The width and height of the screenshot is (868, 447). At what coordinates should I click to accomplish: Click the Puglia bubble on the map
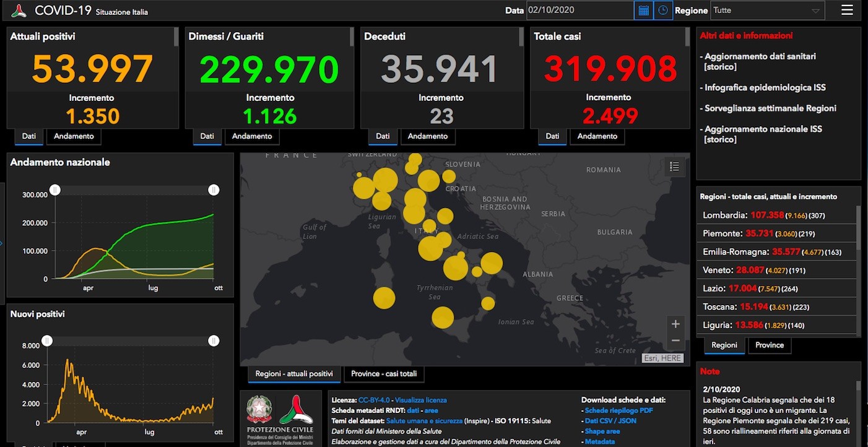[492, 263]
